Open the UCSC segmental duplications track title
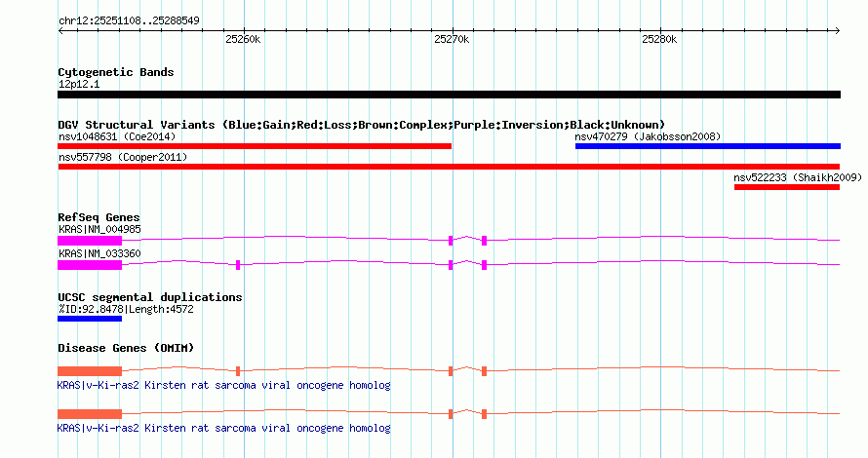868x458 pixels. tap(150, 297)
